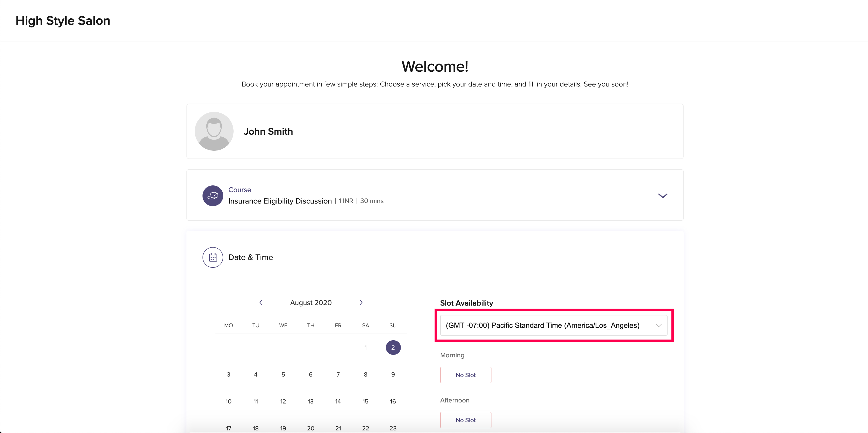Viewport: 868px width, 433px height.
Task: Click the Course service purple icon
Action: 213,196
